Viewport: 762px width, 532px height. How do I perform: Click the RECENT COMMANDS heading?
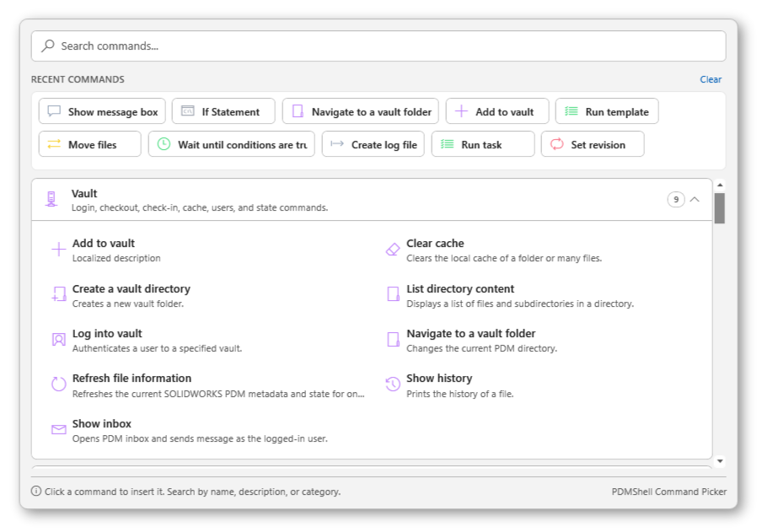point(78,79)
